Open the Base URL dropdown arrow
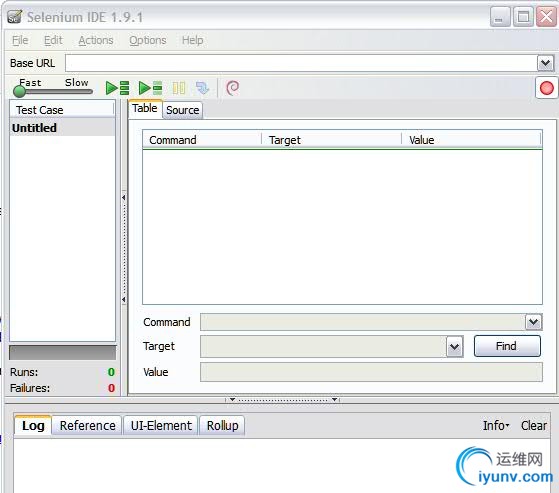Image resolution: width=559 pixels, height=493 pixels. click(x=545, y=63)
